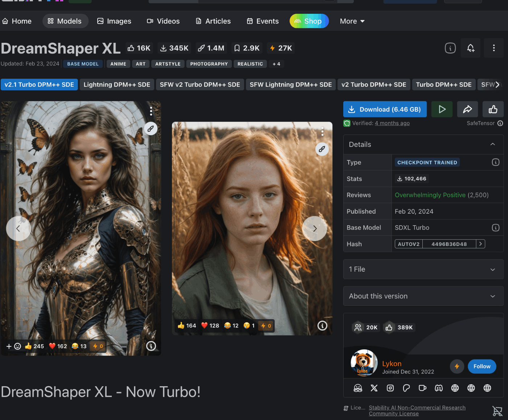Select the Lightning DPM++ SDE version tab
Image resolution: width=508 pixels, height=420 pixels.
click(x=117, y=85)
